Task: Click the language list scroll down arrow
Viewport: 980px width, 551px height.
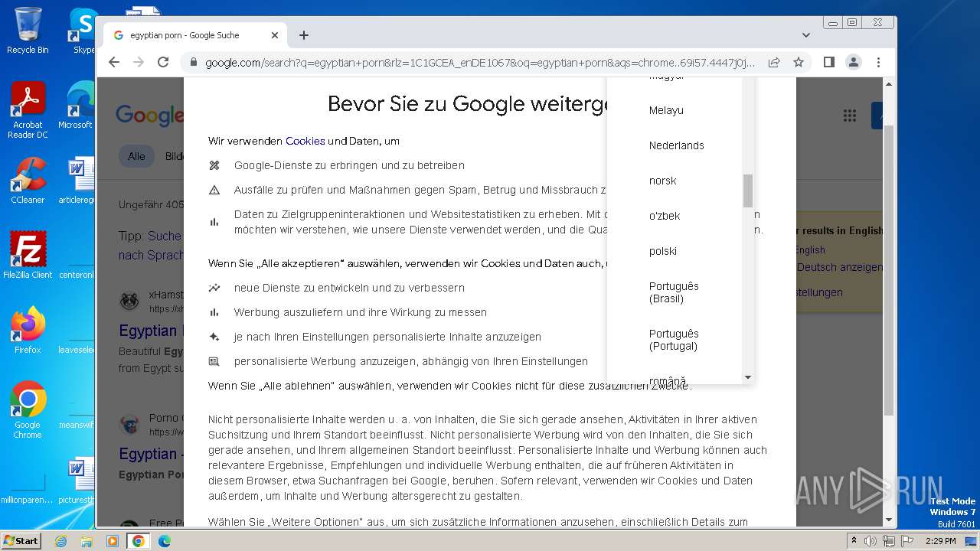Action: (748, 377)
